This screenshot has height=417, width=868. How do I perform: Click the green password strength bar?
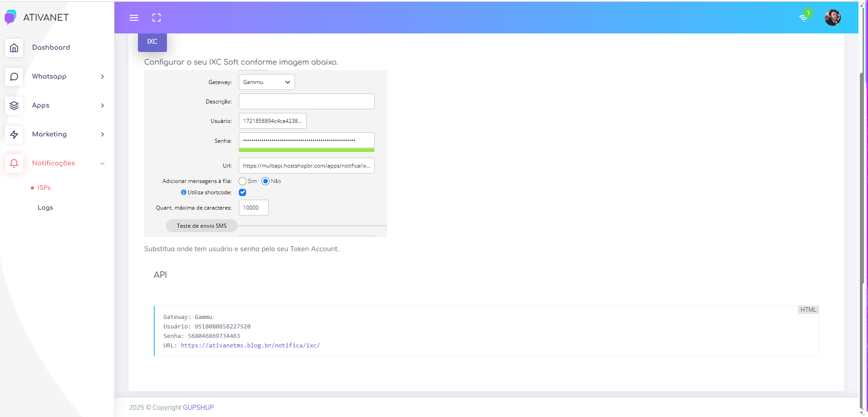click(307, 150)
